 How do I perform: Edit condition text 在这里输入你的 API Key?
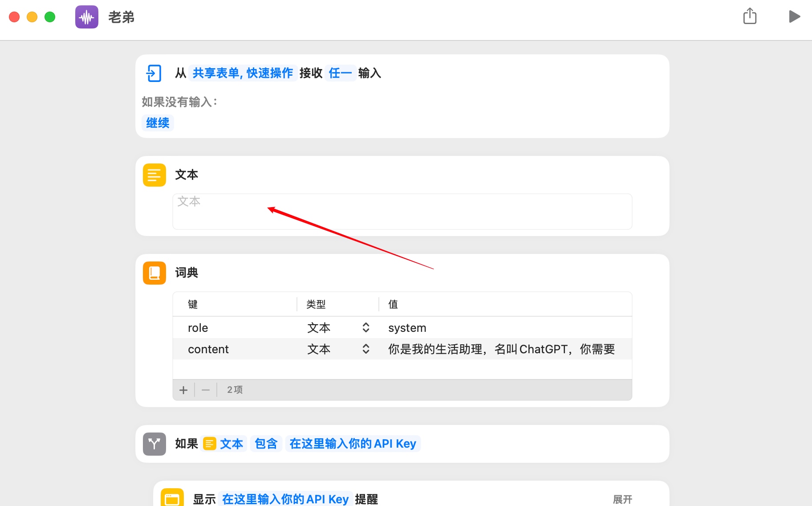point(353,444)
